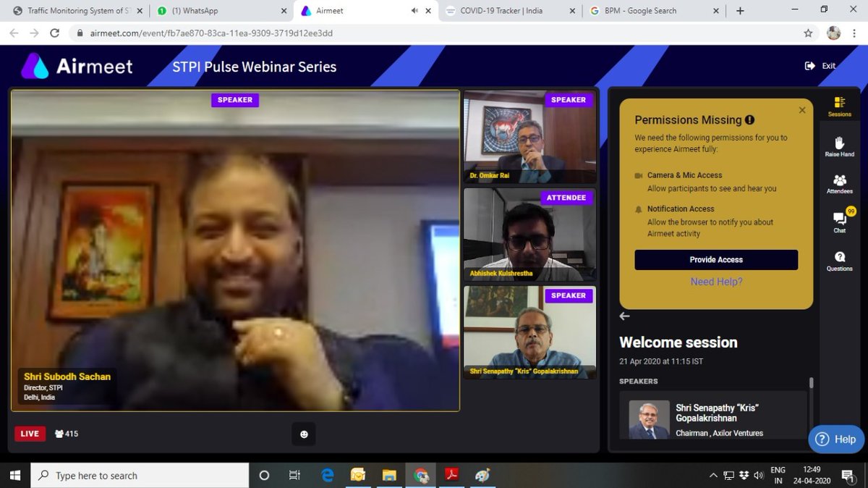Select Dr. Omkar Rai video thumbnail

[530, 138]
